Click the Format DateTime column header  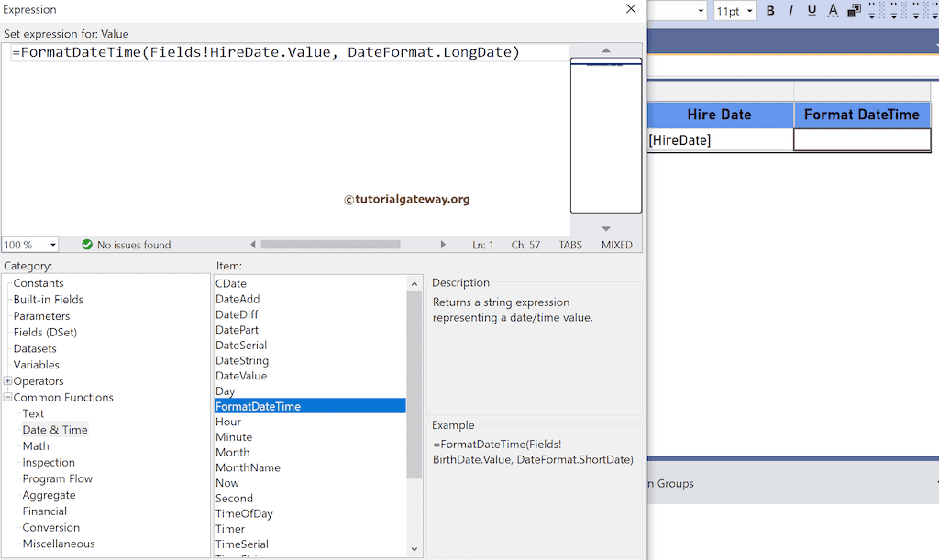(862, 115)
